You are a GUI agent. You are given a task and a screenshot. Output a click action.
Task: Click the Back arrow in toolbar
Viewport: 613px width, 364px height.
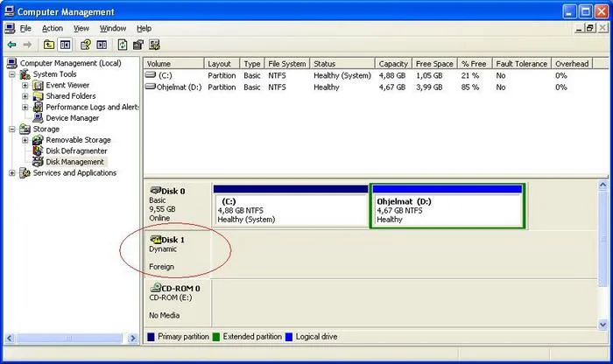point(11,45)
